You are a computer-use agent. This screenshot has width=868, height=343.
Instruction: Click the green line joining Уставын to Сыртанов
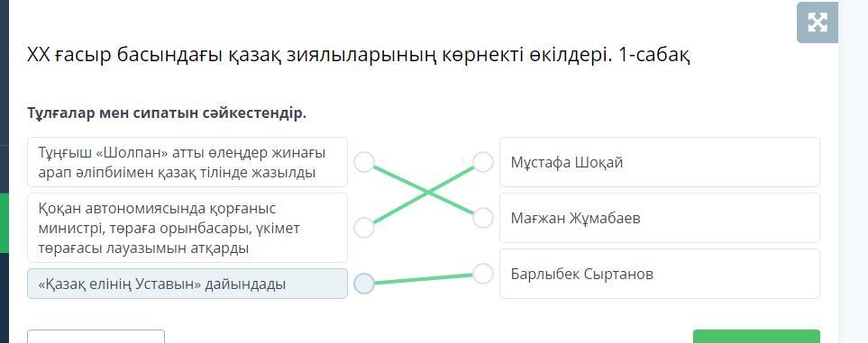click(424, 279)
